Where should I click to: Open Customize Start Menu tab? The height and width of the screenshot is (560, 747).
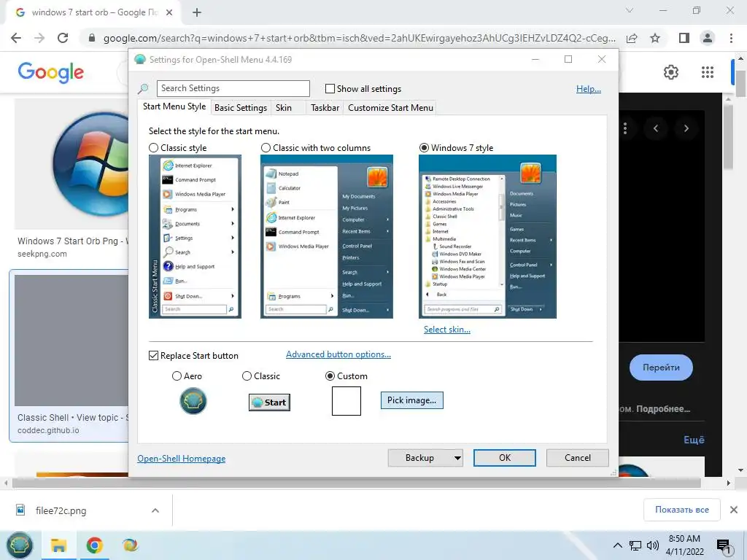coord(391,108)
